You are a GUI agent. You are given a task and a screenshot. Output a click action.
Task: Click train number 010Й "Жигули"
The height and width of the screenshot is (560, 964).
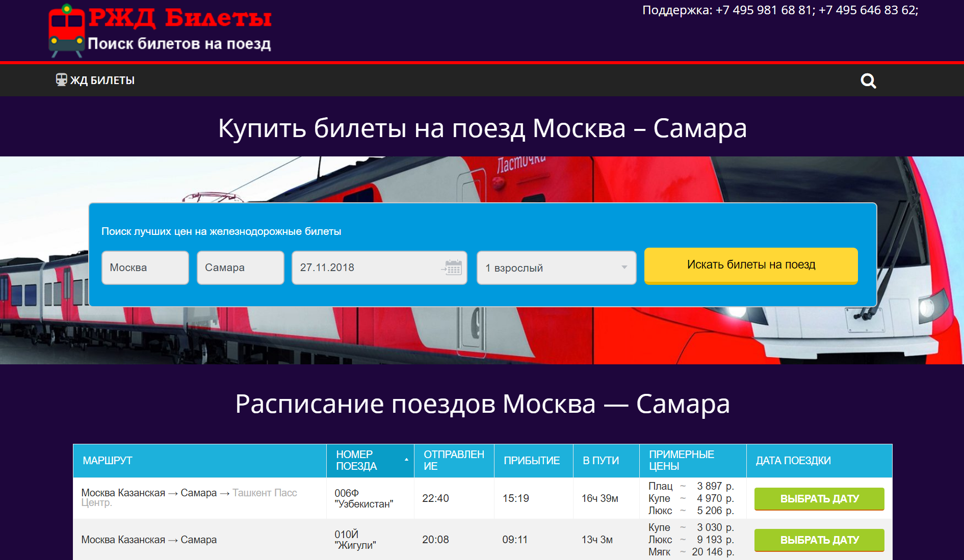pos(355,540)
